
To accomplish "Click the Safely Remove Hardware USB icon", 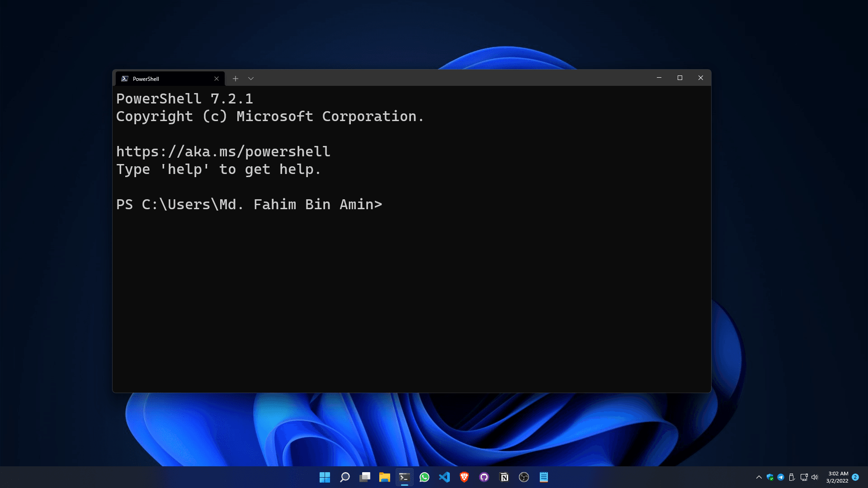I will [x=792, y=477].
